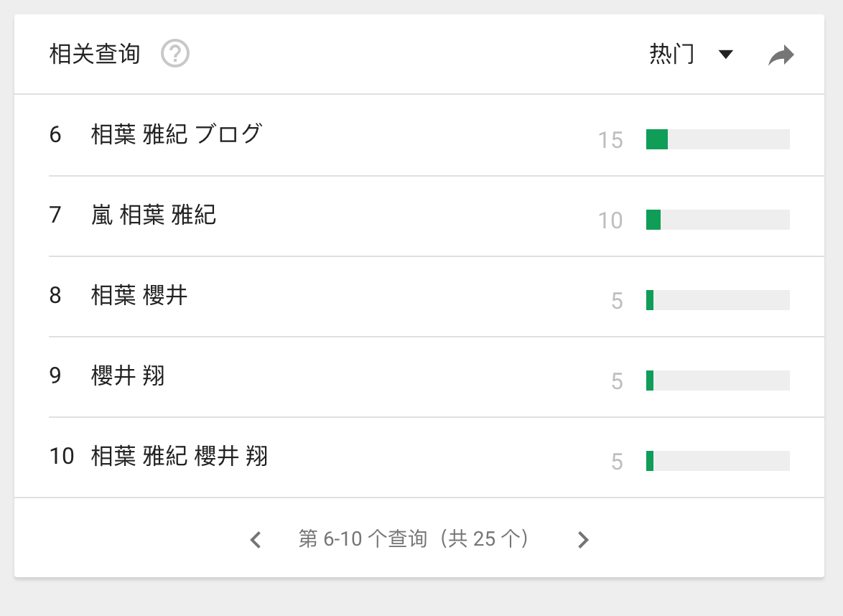The height and width of the screenshot is (616, 843).
Task: Click the bar for rank 10 query
Action: [717, 461]
